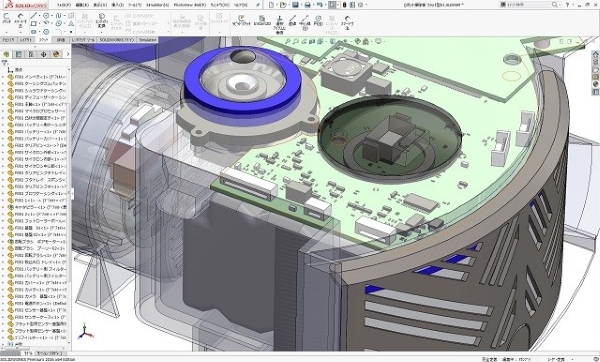Select the Spline sketch tool
Image resolution: width=600 pixels, height=362 pixels.
(59, 16)
